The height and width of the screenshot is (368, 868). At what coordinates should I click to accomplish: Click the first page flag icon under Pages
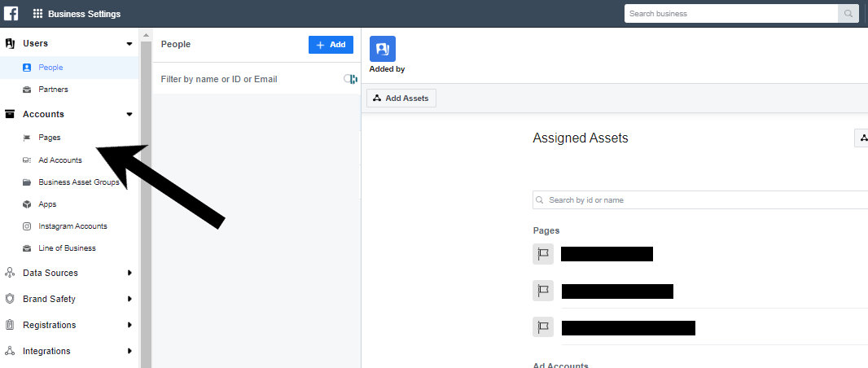pos(543,254)
